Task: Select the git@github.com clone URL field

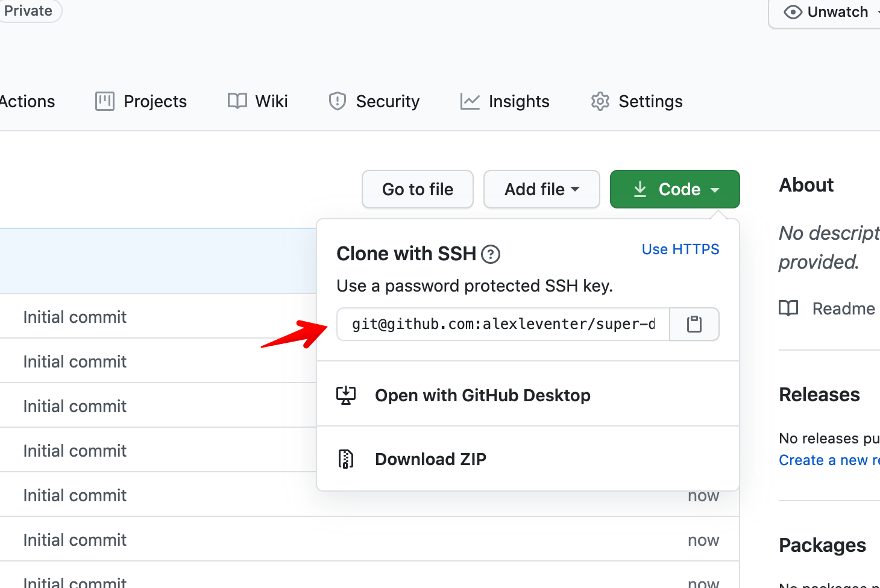Action: [x=503, y=324]
